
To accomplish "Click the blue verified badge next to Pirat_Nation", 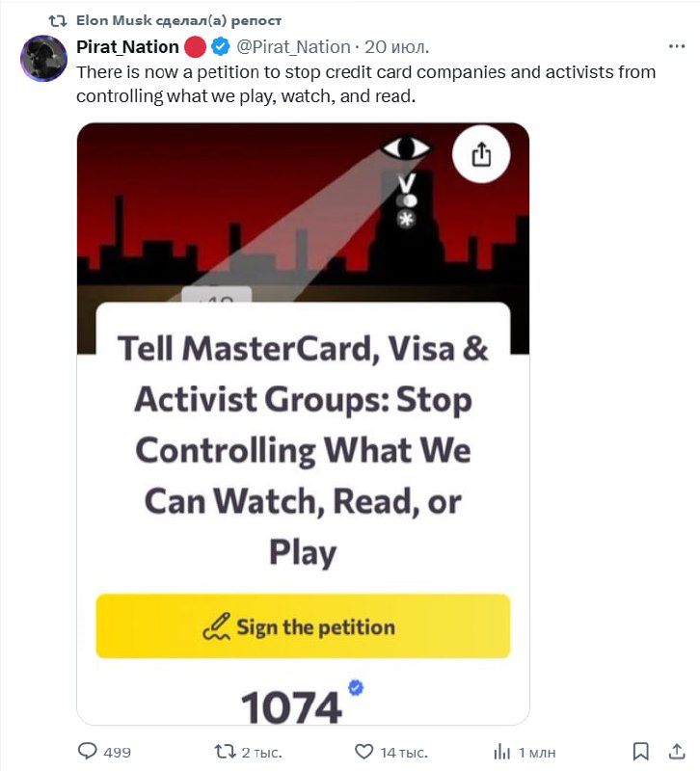I will click(221, 46).
